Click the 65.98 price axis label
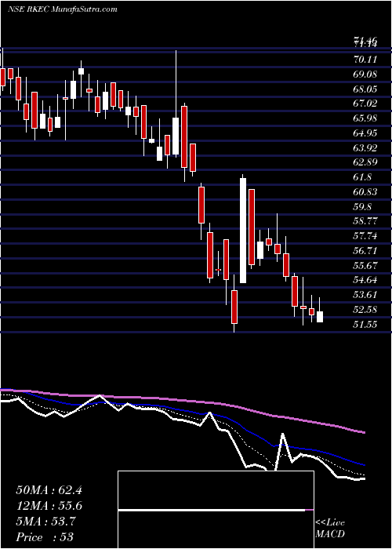The image size is (392, 549). click(365, 118)
